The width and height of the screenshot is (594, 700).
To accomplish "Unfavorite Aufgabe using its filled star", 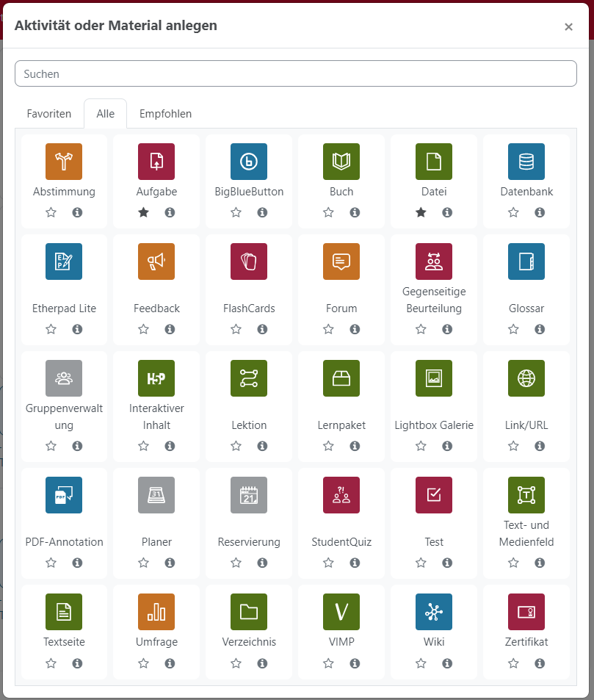I will pyautogui.click(x=144, y=212).
